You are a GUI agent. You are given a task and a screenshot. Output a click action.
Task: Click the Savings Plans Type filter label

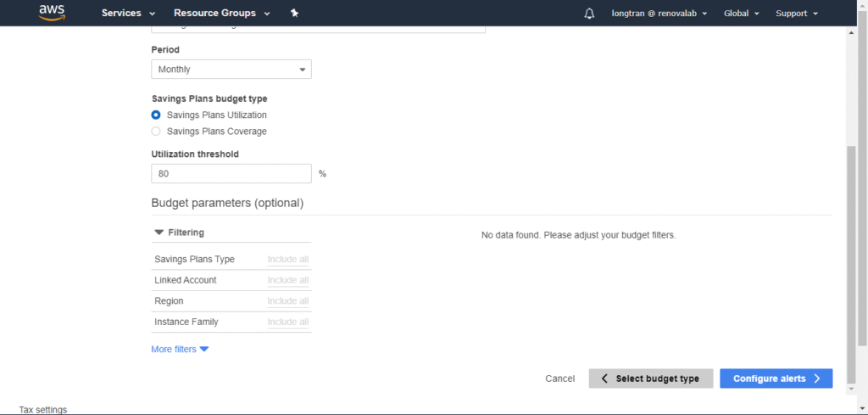(194, 260)
